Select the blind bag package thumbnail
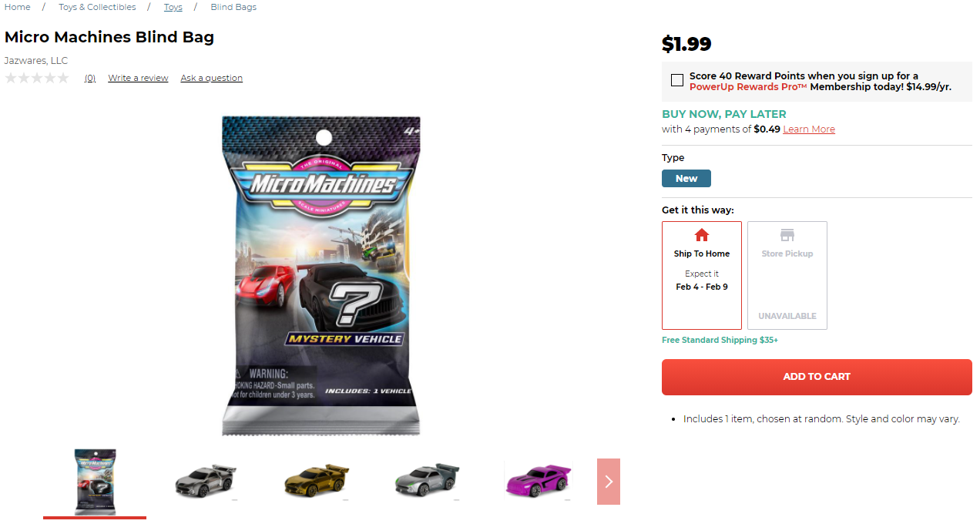 (x=95, y=482)
